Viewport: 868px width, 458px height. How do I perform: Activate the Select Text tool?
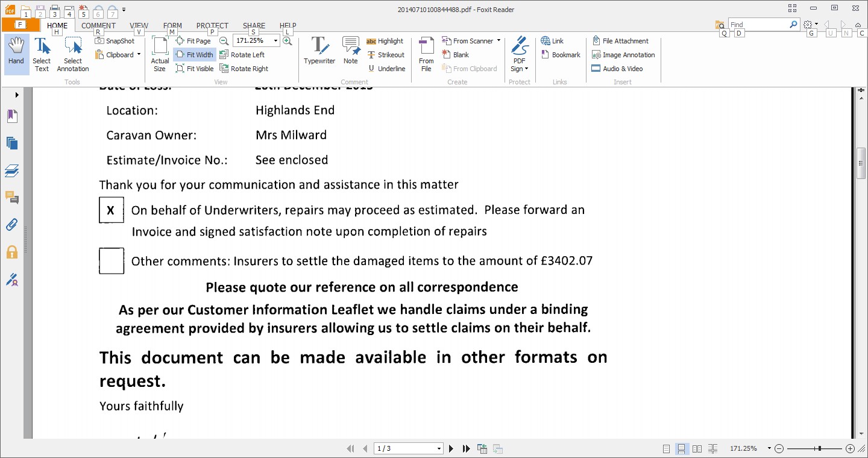pos(42,54)
